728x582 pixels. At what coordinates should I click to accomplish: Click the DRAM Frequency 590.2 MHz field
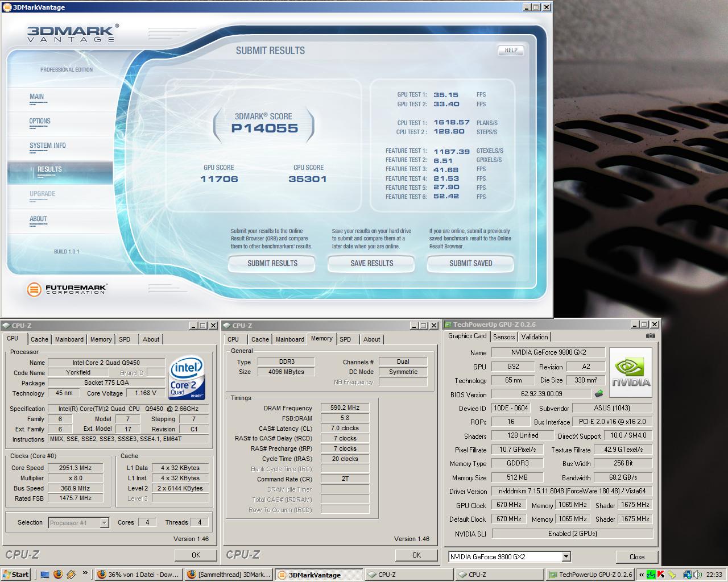[345, 408]
